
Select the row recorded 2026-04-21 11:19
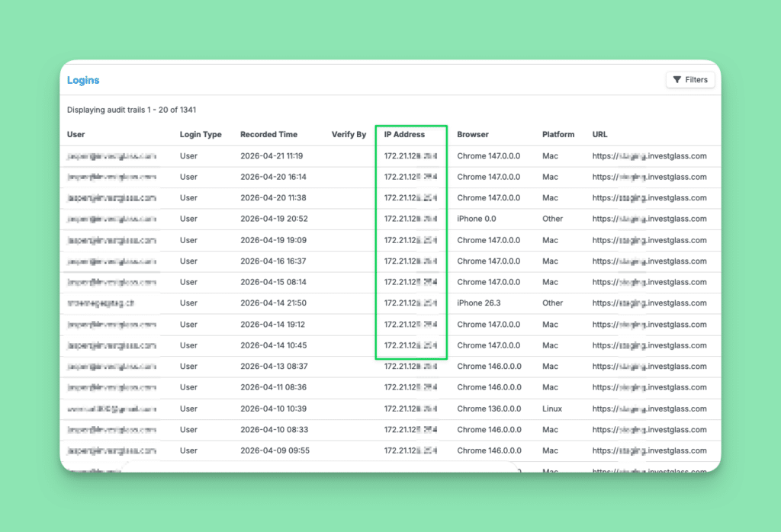point(390,156)
